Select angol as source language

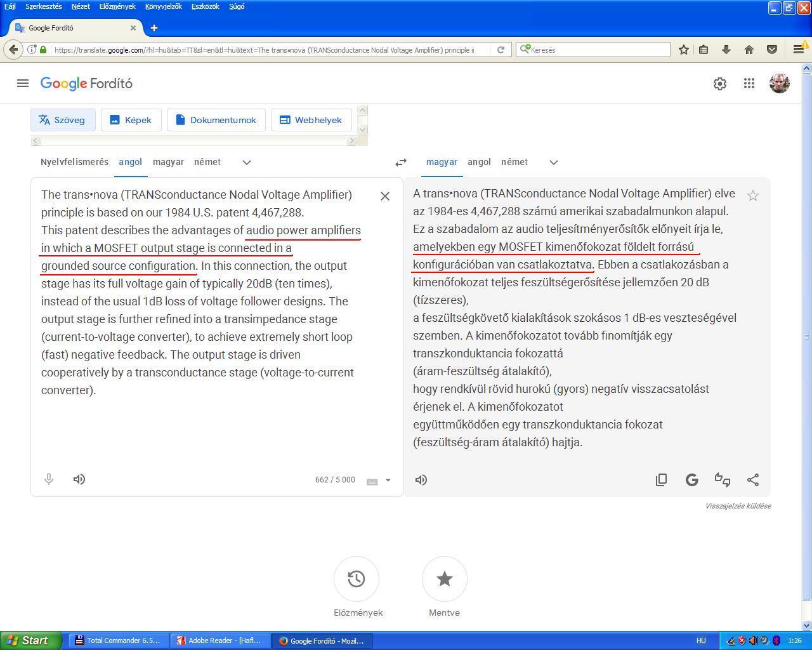coord(130,162)
